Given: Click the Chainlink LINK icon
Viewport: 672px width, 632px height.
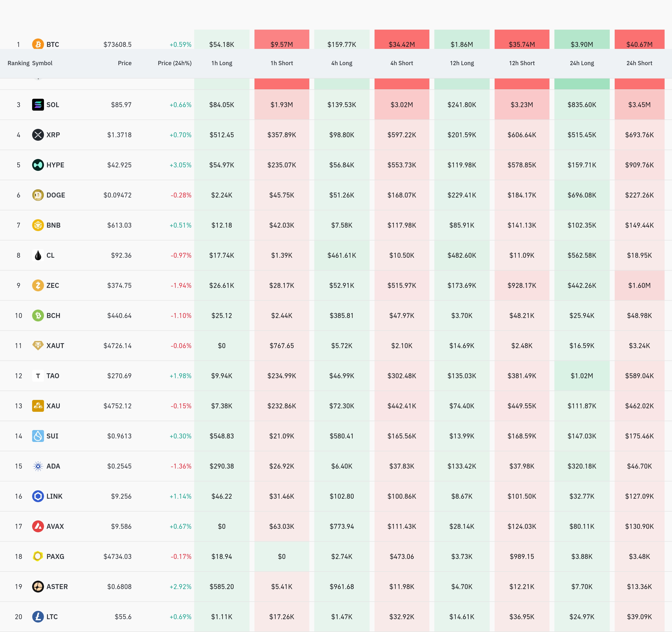Looking at the screenshot, I should click(38, 496).
